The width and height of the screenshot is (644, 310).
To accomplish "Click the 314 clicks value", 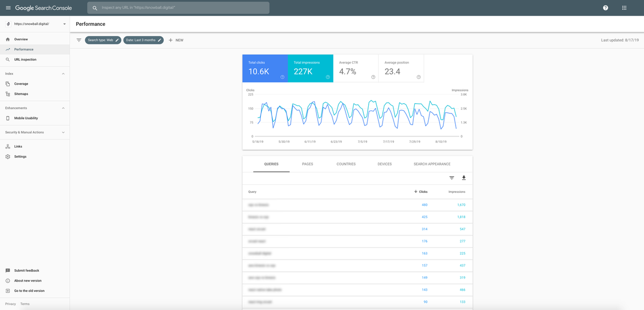I will [425, 229].
